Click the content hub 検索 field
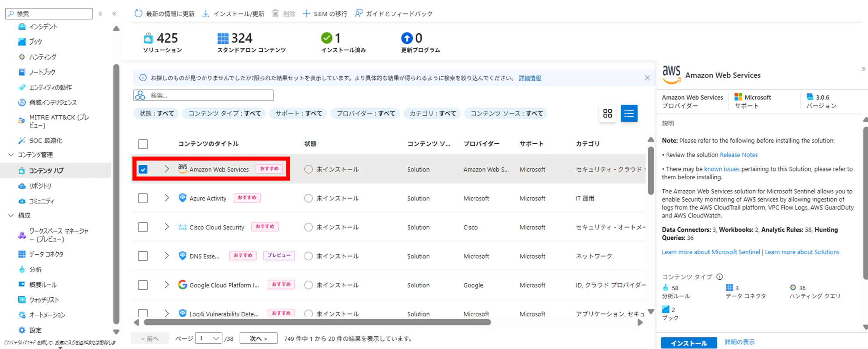Viewport: 868px width, 349px height. 204,95
